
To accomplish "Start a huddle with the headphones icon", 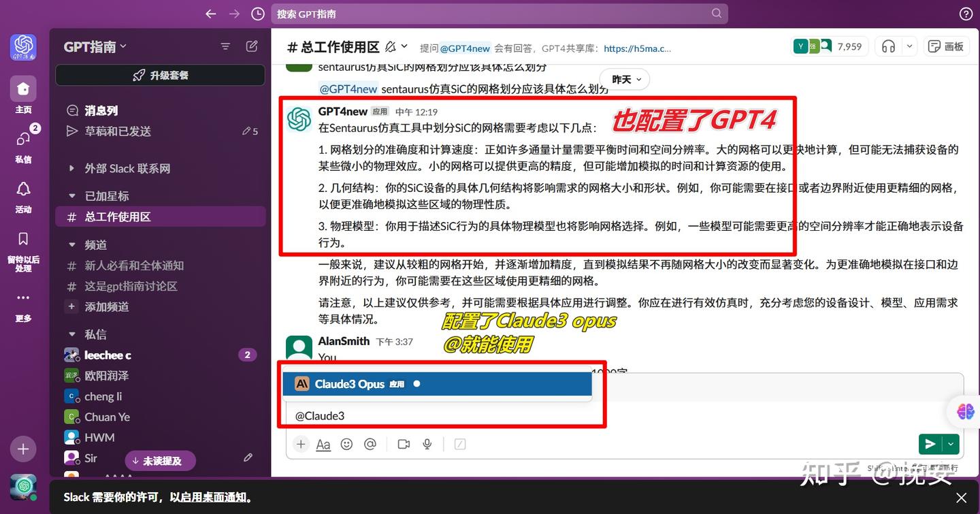I will point(888,46).
